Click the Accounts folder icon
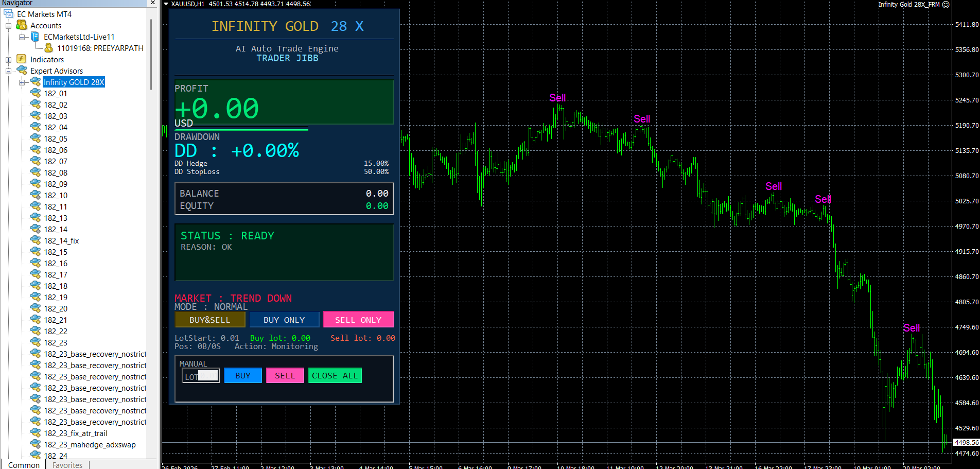Screen dimensions: 980x469 point(22,25)
